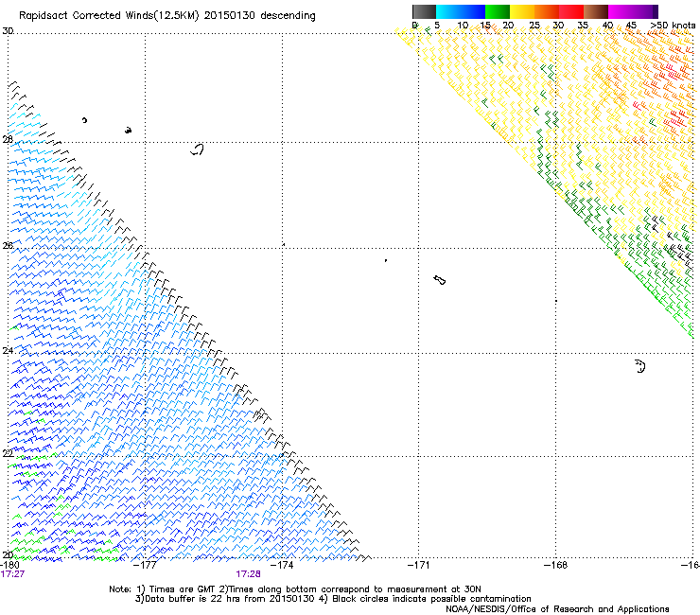This screenshot has height=615, width=700.
Task: Click the island outline just below 28N near -176
Action: pyautogui.click(x=198, y=149)
